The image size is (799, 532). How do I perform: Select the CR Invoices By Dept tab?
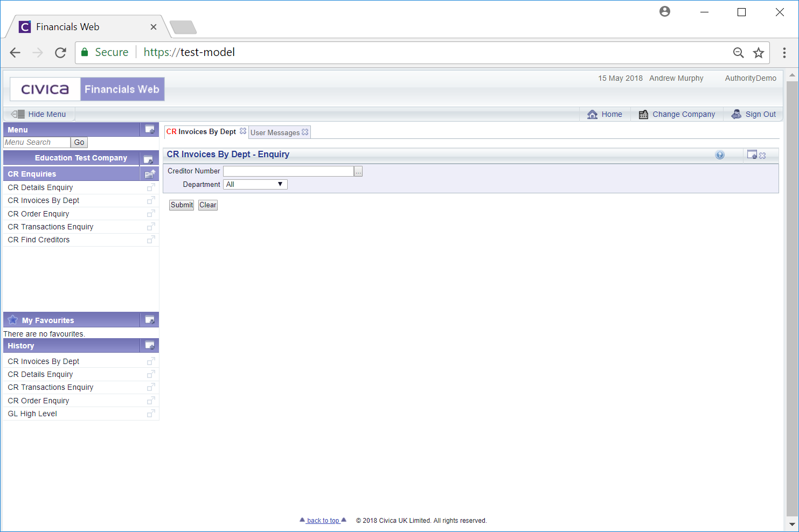pyautogui.click(x=202, y=131)
